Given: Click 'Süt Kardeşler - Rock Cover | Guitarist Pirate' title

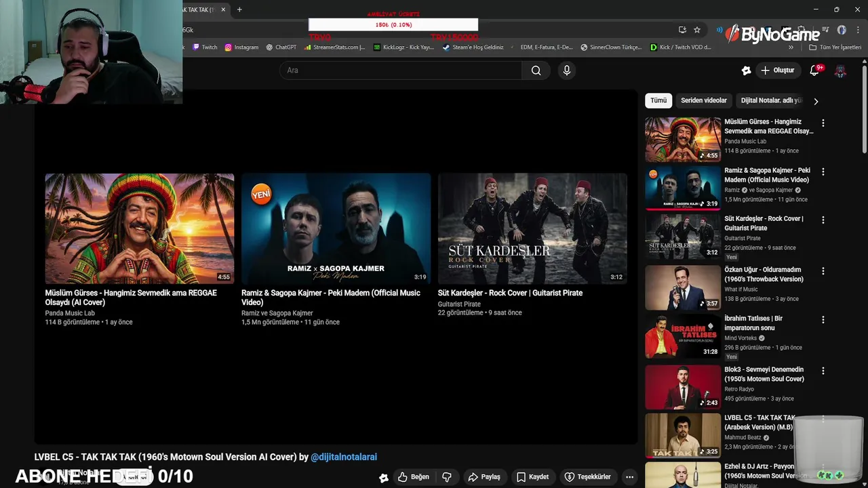Looking at the screenshot, I should coord(510,293).
